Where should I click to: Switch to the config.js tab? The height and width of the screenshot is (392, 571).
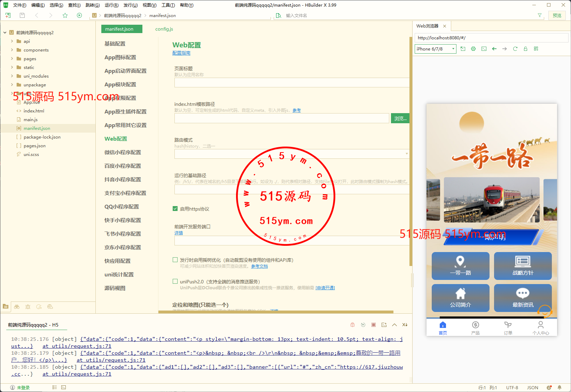coord(164,29)
